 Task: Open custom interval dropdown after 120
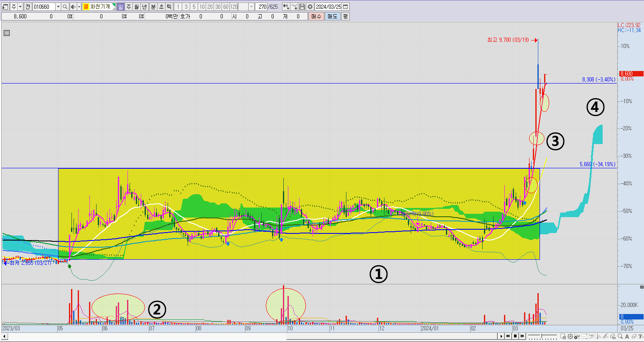251,7
